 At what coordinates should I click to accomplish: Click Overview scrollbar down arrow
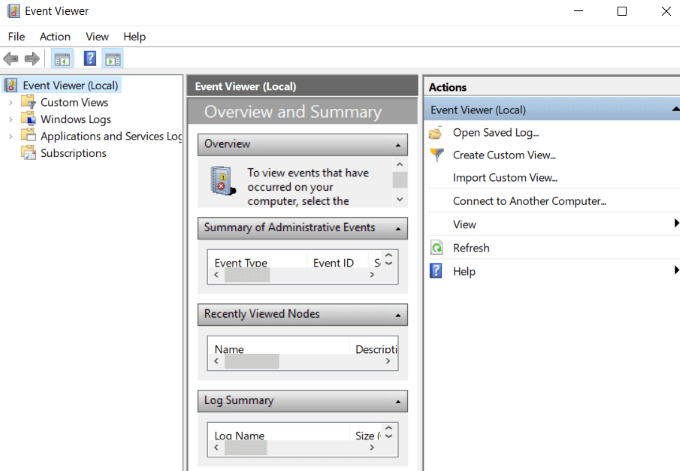coord(400,200)
